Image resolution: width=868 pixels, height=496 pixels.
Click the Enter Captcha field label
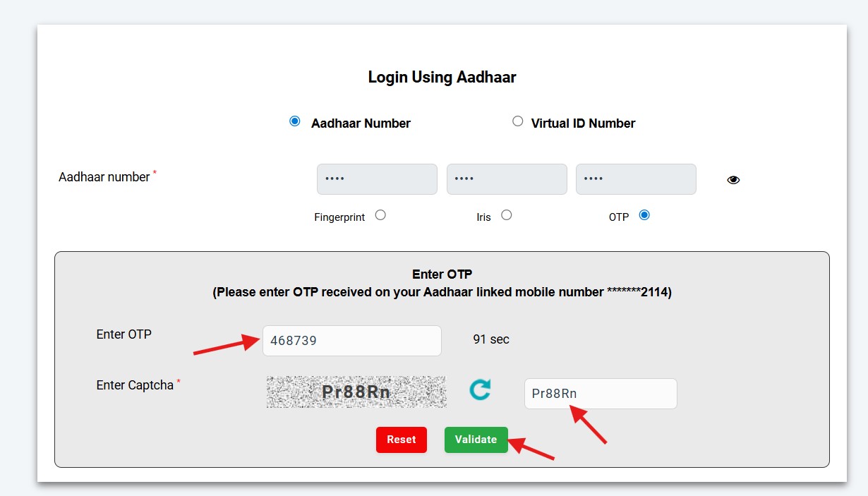click(135, 385)
